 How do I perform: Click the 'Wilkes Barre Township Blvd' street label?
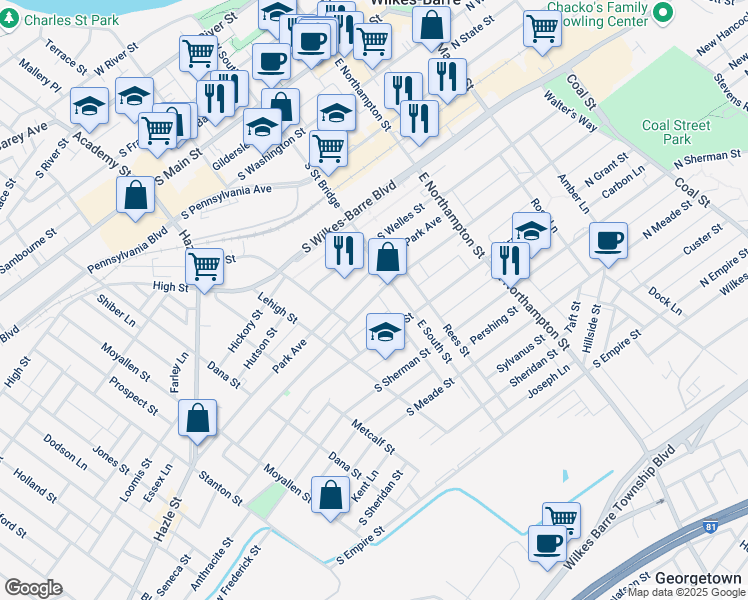(619, 507)
